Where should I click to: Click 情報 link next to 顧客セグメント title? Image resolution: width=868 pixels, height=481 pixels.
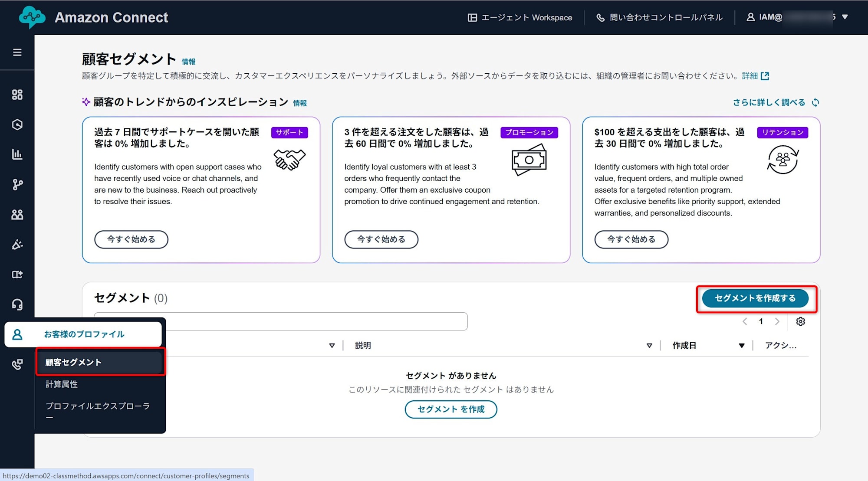pos(188,62)
